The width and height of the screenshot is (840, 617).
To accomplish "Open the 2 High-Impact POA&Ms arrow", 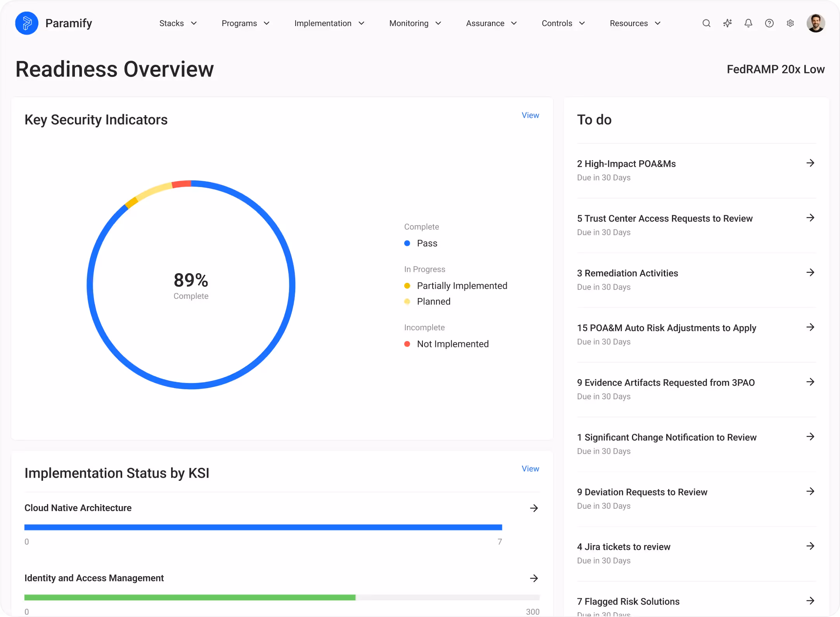I will pyautogui.click(x=810, y=163).
